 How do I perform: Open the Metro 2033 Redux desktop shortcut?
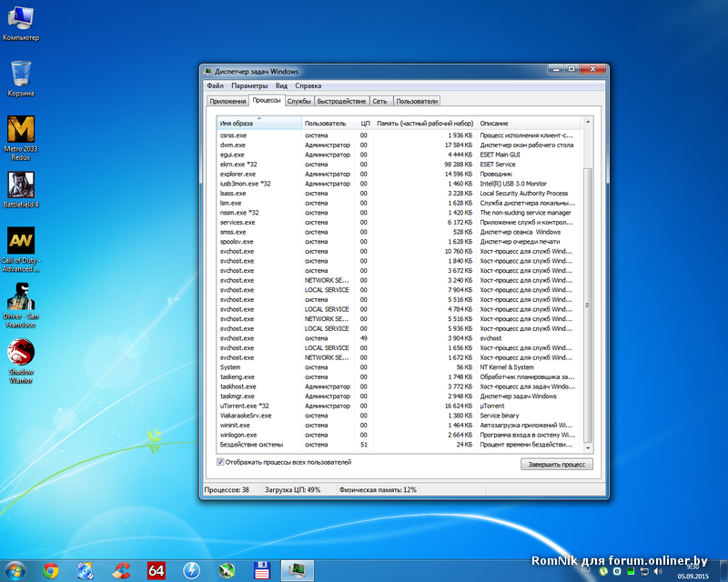(20, 130)
